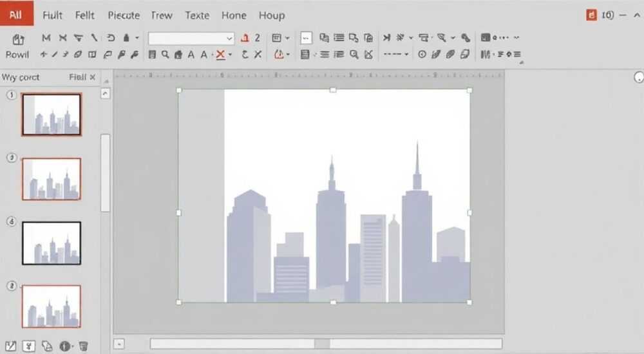Click the magnifier icon in second ribbon group

tap(354, 54)
